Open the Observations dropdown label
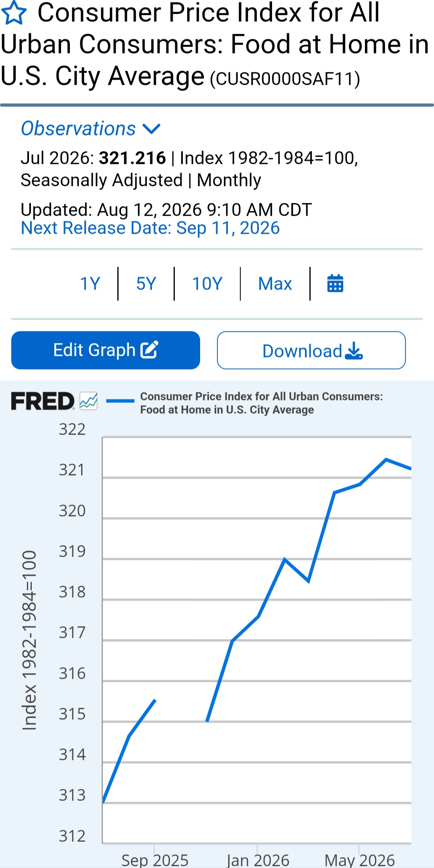The image size is (434, 868). 78,129
